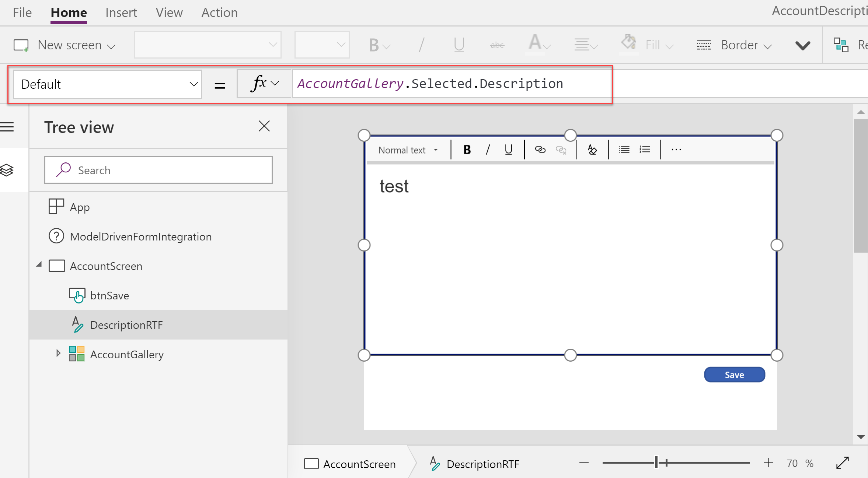
Task: Click the fit-to-window expand icon
Action: pyautogui.click(x=843, y=463)
